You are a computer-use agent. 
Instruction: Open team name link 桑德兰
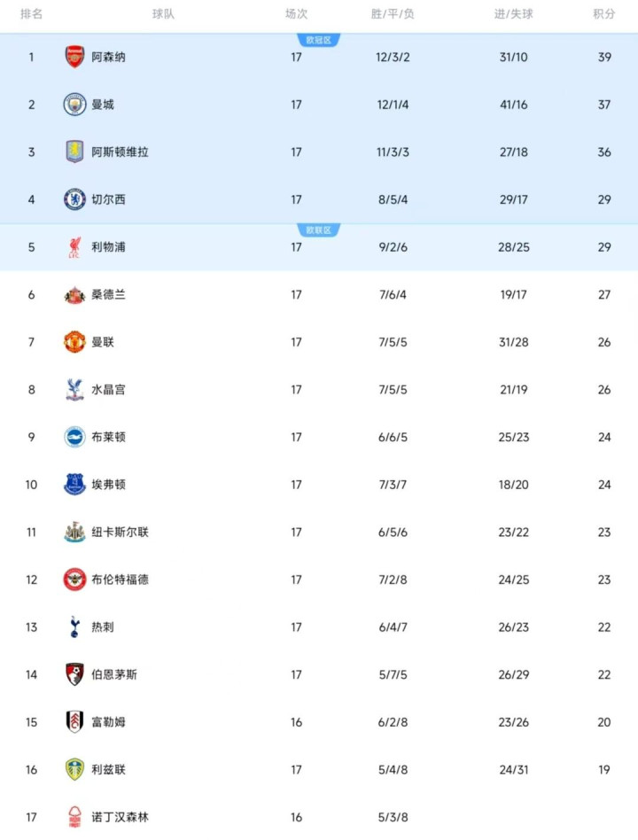pos(108,294)
